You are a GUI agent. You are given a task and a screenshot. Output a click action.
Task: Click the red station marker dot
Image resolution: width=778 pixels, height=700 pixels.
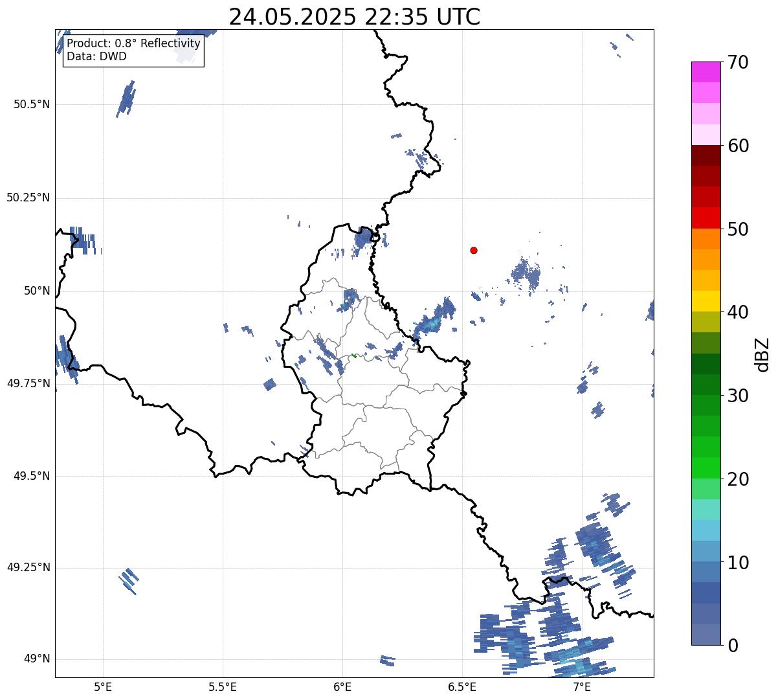[474, 251]
